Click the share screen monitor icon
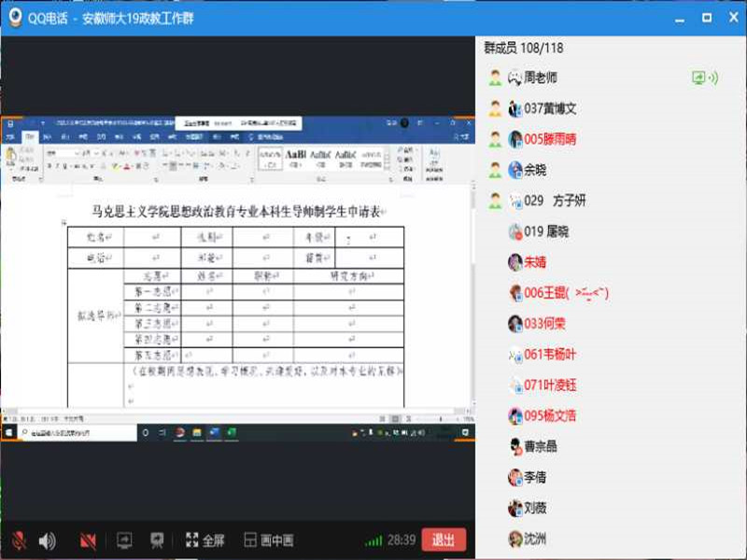 point(124,540)
